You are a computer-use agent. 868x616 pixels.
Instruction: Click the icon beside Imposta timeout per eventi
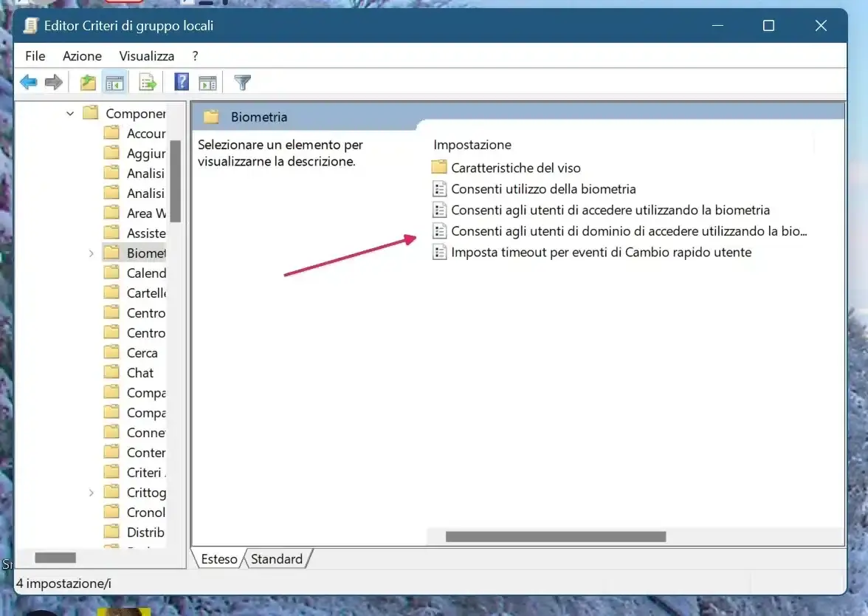tap(440, 252)
